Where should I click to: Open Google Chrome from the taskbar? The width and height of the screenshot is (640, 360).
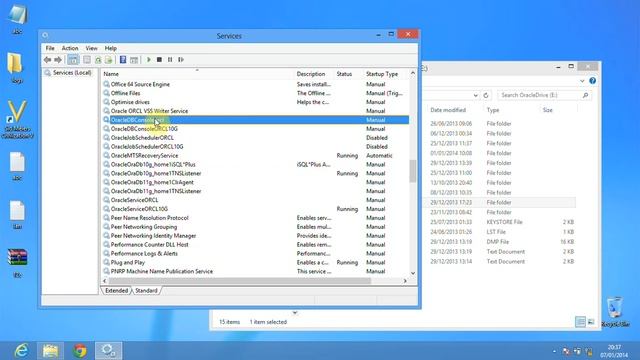click(x=80, y=351)
